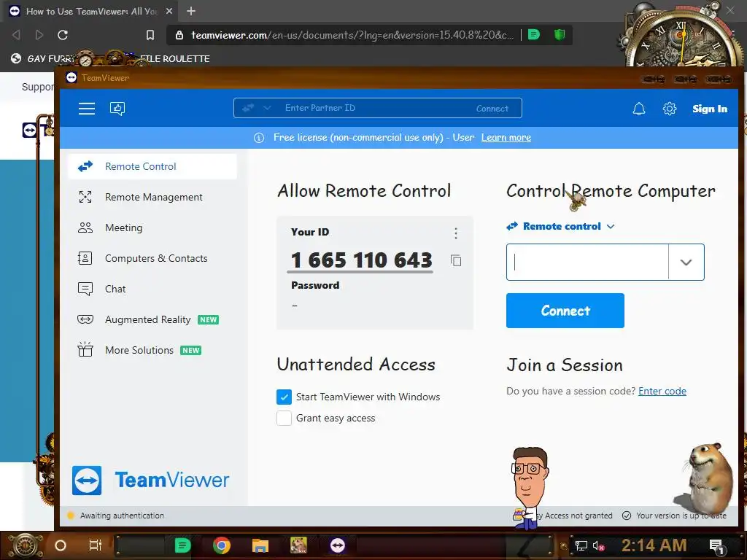Click the Your ID number 1 665 110 643
The image size is (747, 560).
click(362, 260)
